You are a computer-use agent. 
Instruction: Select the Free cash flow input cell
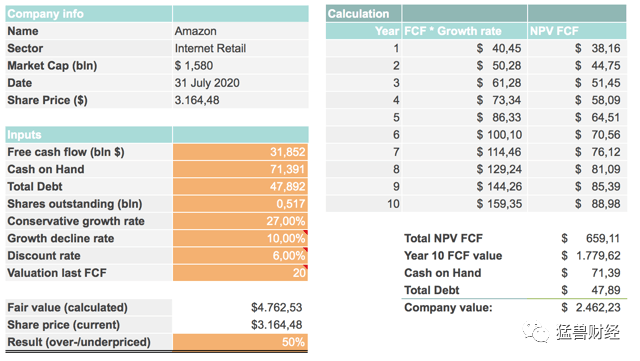pos(240,152)
